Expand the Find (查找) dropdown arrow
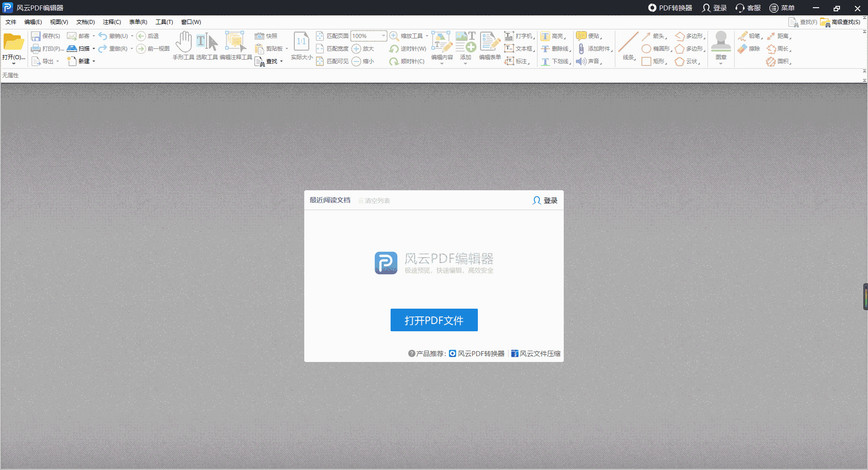The image size is (868, 470). coord(282,61)
